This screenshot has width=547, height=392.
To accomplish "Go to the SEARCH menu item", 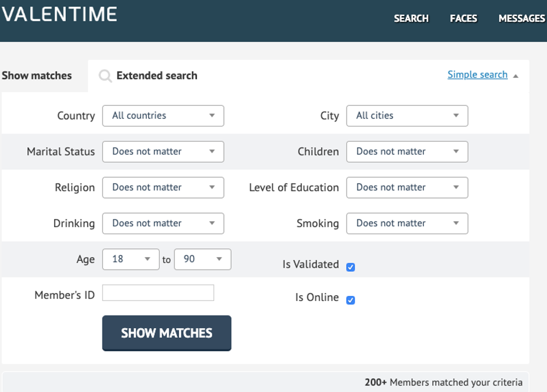I will coord(411,18).
